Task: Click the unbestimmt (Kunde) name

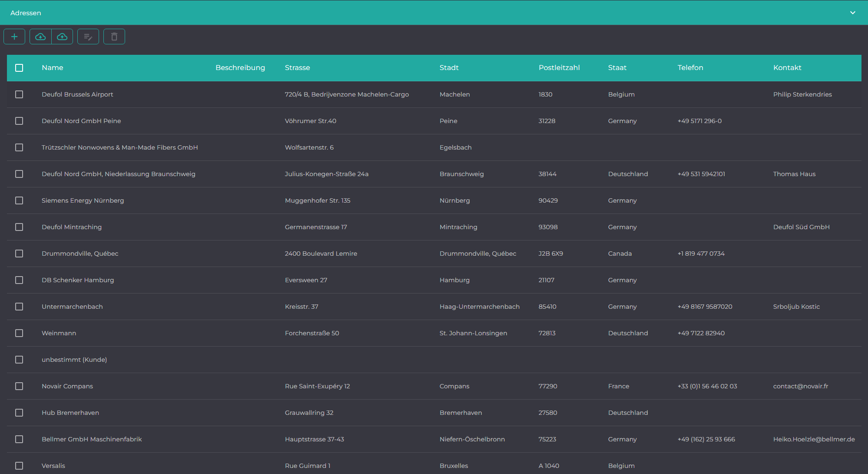Action: [74, 360]
